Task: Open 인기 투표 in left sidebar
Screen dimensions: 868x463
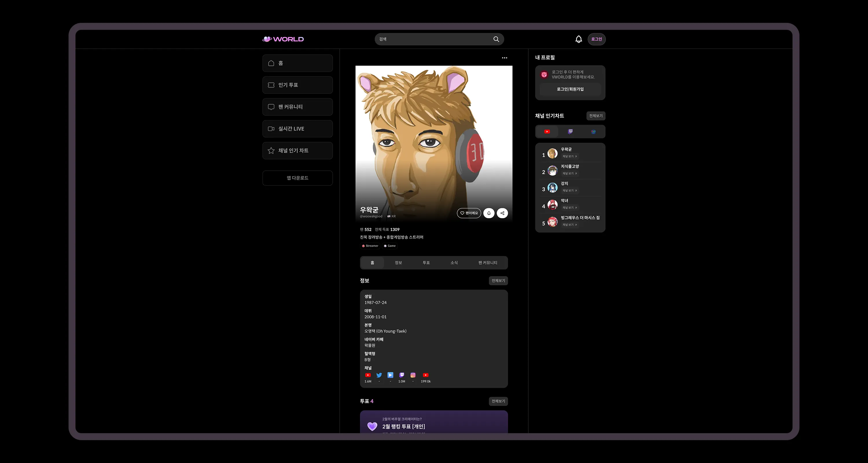Action: pos(297,85)
